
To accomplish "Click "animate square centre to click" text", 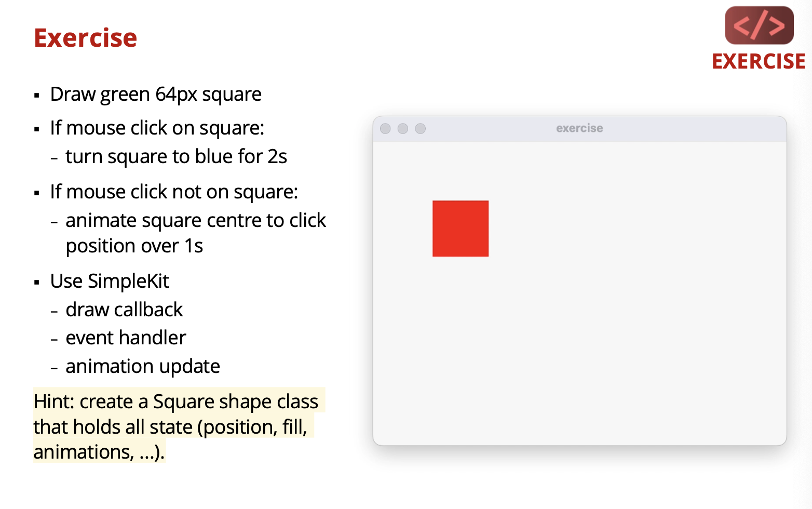I will pos(196,221).
